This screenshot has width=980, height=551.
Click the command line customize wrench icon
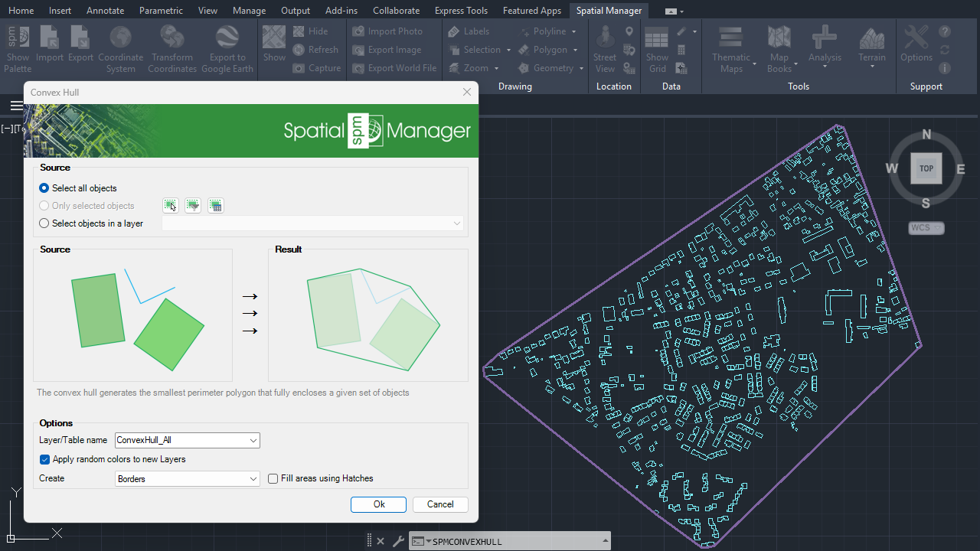point(398,541)
